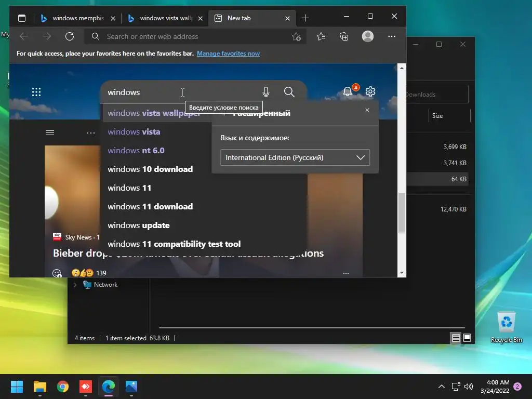This screenshot has height=399, width=532.
Task: Expand the 'International Edition (Русский)' dropdown
Action: [295, 157]
